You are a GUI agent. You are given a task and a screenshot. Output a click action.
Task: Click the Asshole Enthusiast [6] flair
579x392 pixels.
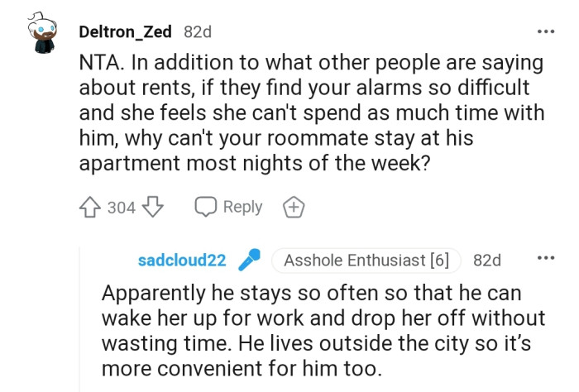(366, 261)
